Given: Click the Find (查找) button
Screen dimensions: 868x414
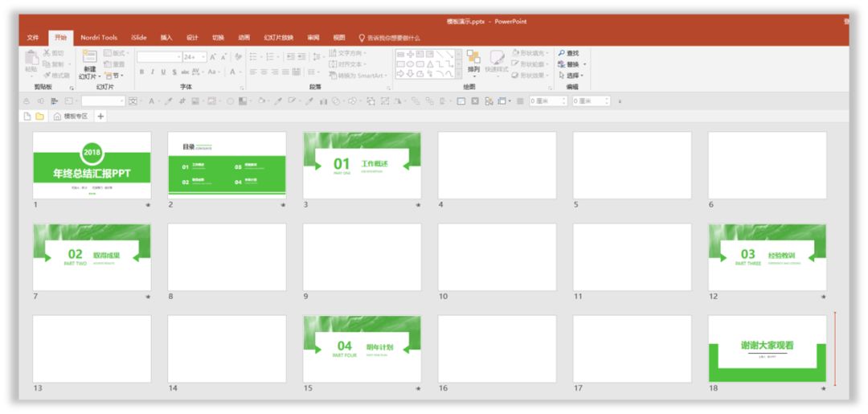Looking at the screenshot, I should (568, 53).
